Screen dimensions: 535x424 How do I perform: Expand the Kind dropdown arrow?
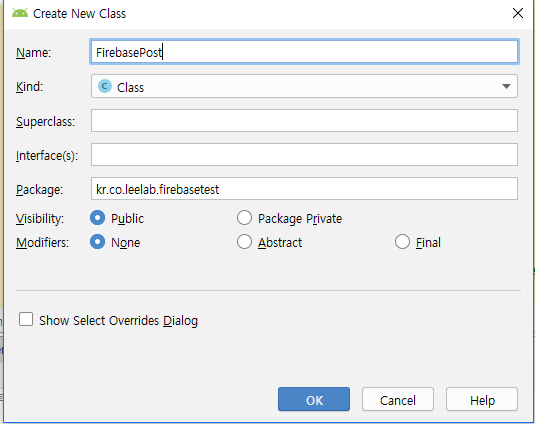click(x=506, y=86)
